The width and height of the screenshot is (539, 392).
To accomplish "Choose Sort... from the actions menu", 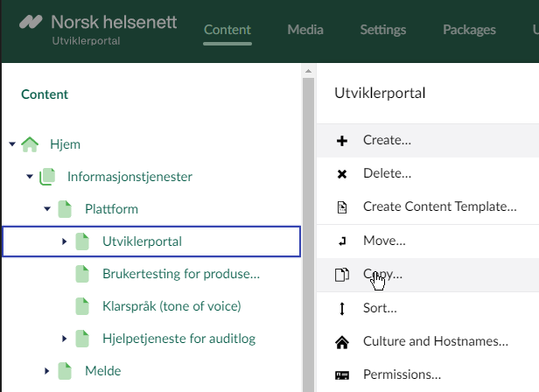I will pyautogui.click(x=428, y=309).
